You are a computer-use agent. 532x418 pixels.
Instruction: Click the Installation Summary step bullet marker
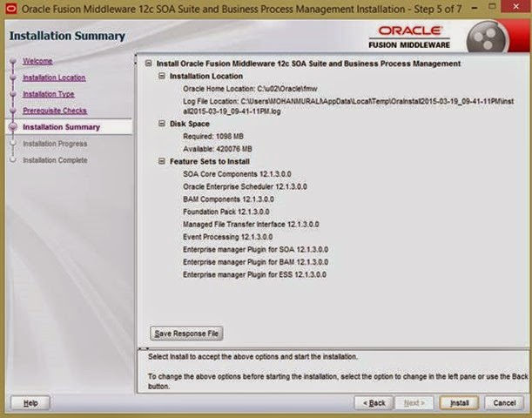[13, 127]
